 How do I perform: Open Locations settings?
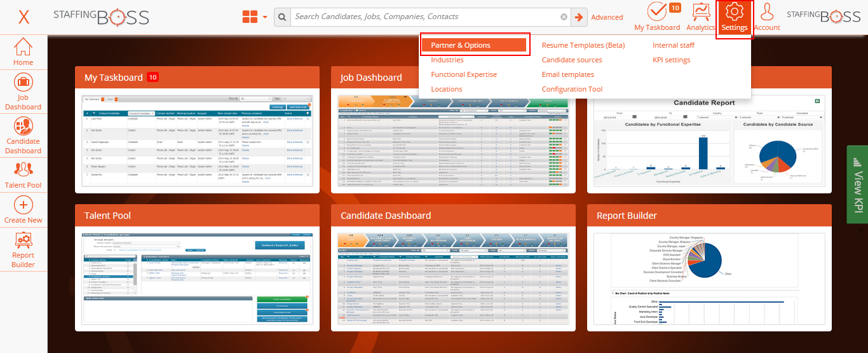447,89
